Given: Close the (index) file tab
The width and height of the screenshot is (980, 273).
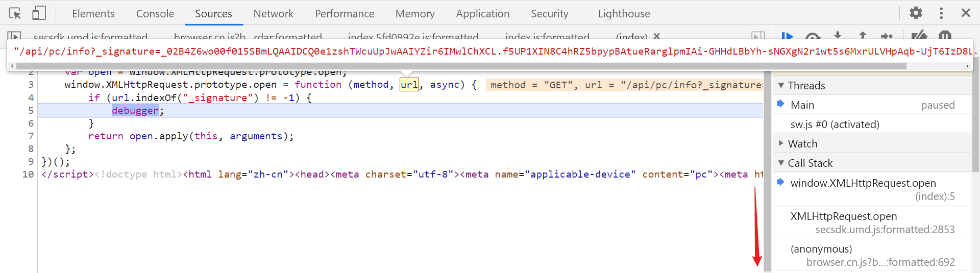Looking at the screenshot, I should (657, 36).
